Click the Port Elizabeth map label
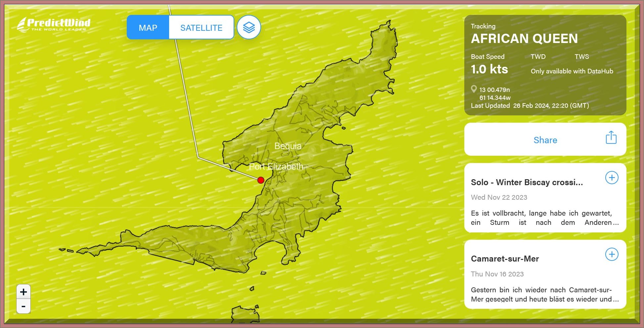Screen dimensions: 644x328 coord(276,166)
